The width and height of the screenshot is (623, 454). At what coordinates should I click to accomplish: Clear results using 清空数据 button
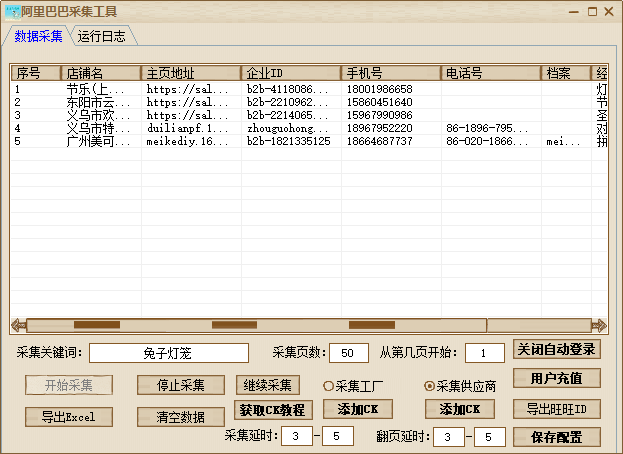point(181,417)
